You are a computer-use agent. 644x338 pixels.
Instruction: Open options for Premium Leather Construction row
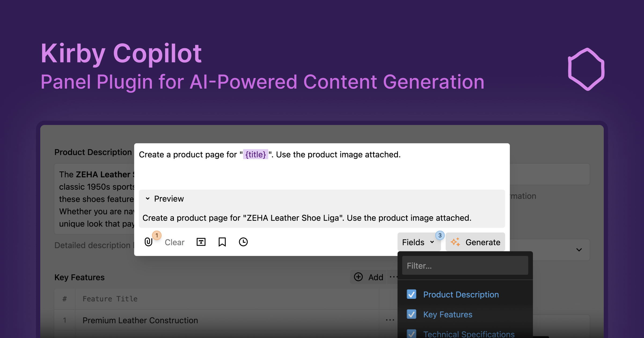tap(390, 320)
